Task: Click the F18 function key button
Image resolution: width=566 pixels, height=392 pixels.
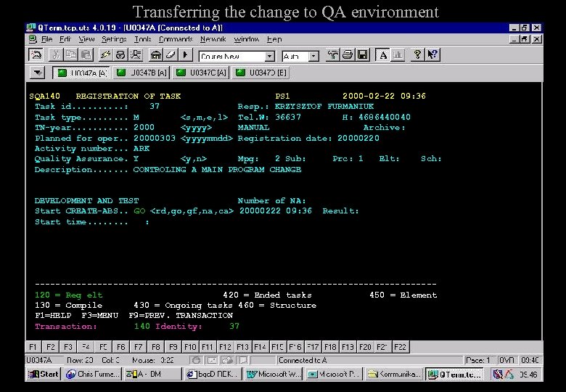Action: [x=330, y=347]
